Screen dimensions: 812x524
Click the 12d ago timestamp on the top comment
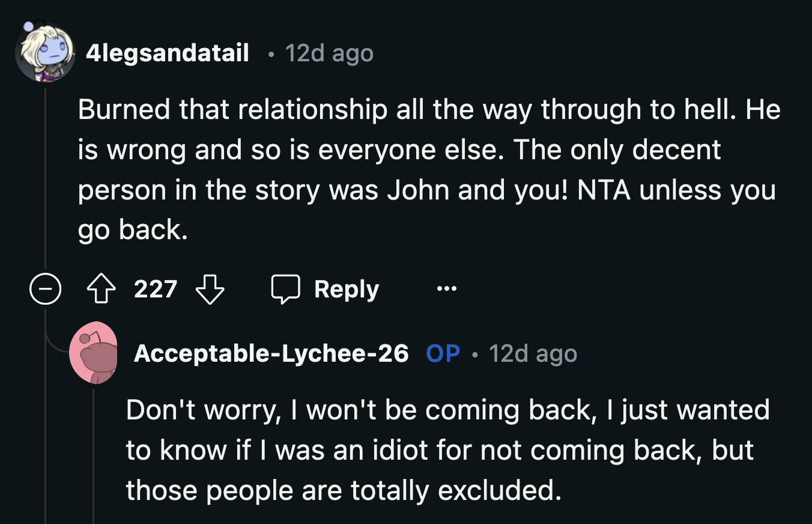pos(329,53)
